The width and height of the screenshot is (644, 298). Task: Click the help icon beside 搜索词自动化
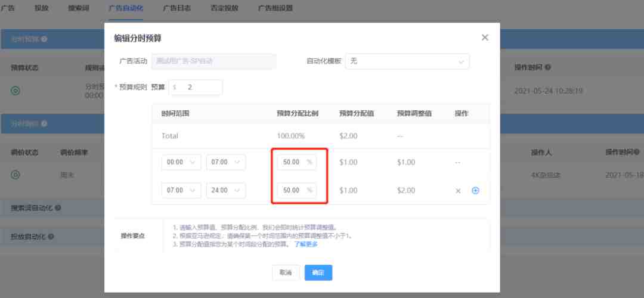tap(58, 208)
